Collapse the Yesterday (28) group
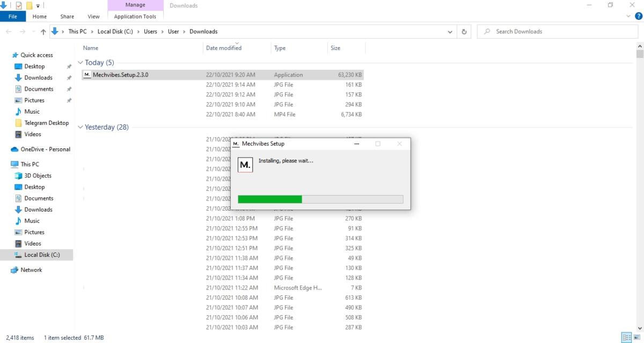644x343 pixels. click(x=80, y=127)
